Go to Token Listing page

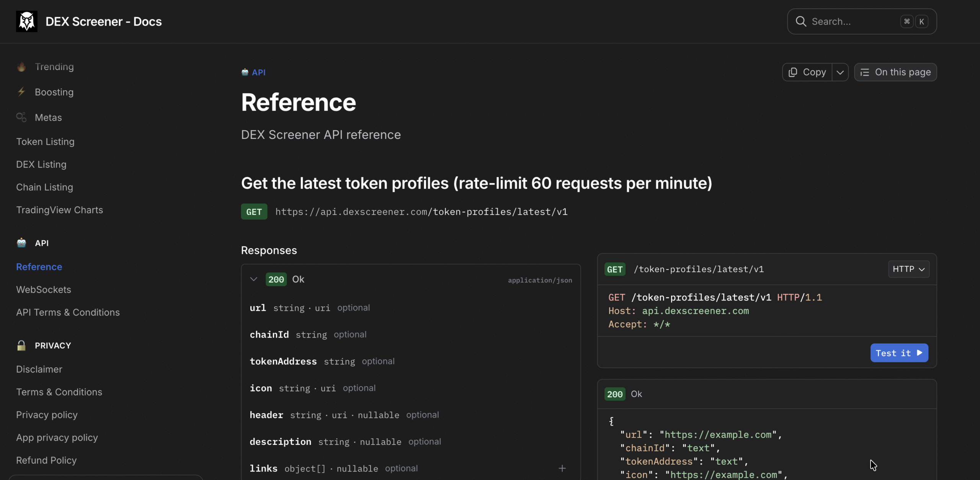[x=45, y=142]
